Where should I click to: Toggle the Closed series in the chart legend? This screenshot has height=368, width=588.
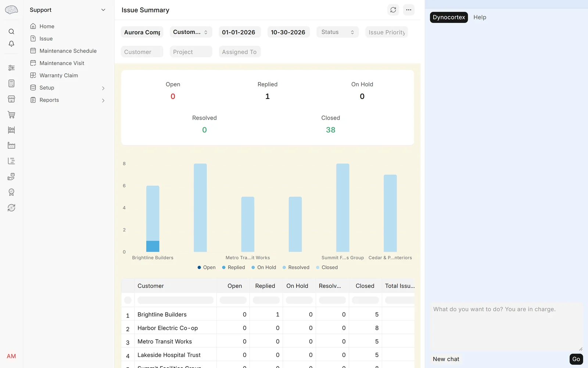coord(327,268)
